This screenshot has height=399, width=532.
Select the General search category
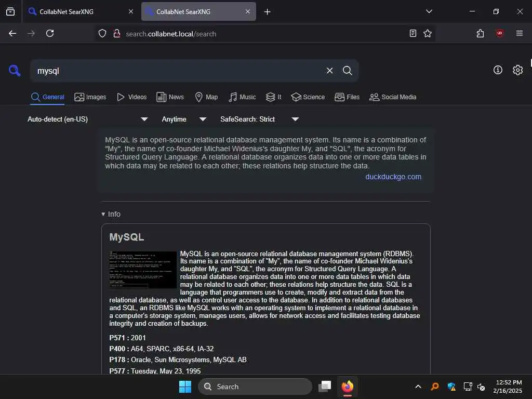coord(47,97)
